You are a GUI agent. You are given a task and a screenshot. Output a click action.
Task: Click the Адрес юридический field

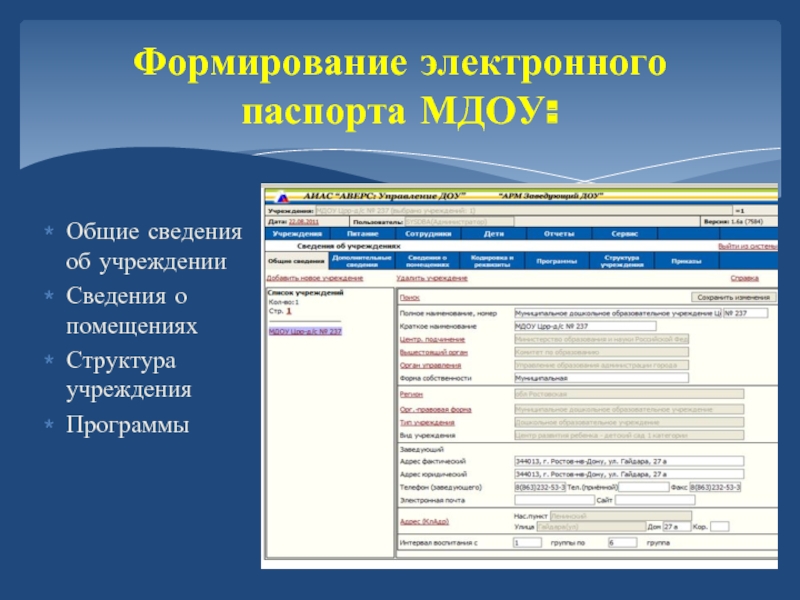629,474
